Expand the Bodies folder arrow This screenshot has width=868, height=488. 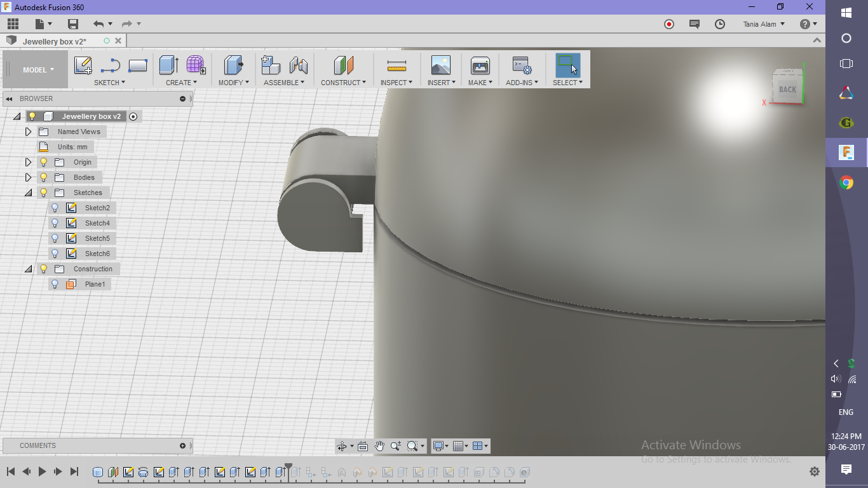click(28, 177)
